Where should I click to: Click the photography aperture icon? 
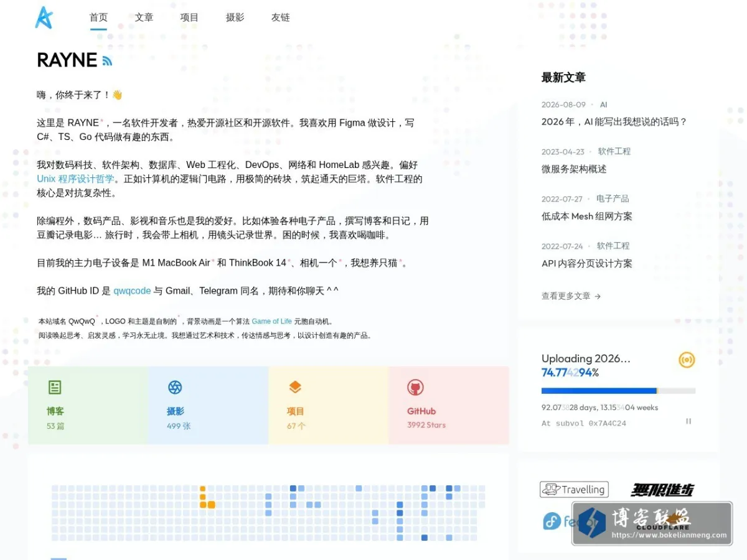point(175,388)
